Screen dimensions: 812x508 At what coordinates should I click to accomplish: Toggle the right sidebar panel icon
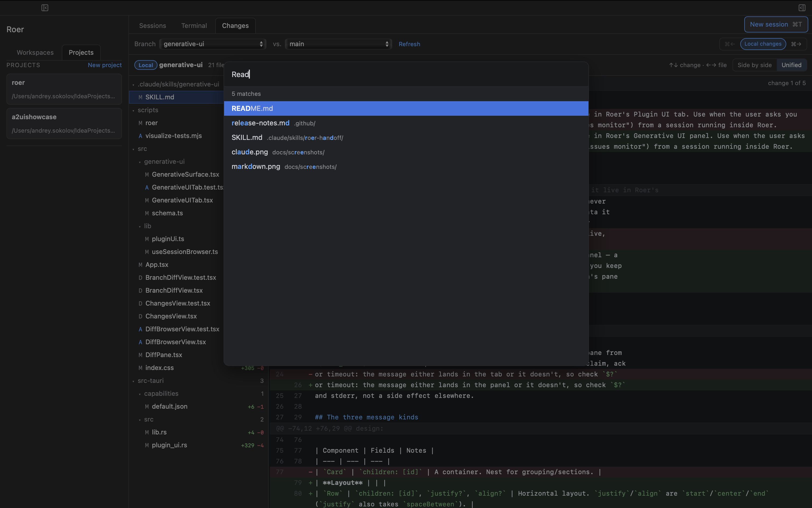[802, 8]
